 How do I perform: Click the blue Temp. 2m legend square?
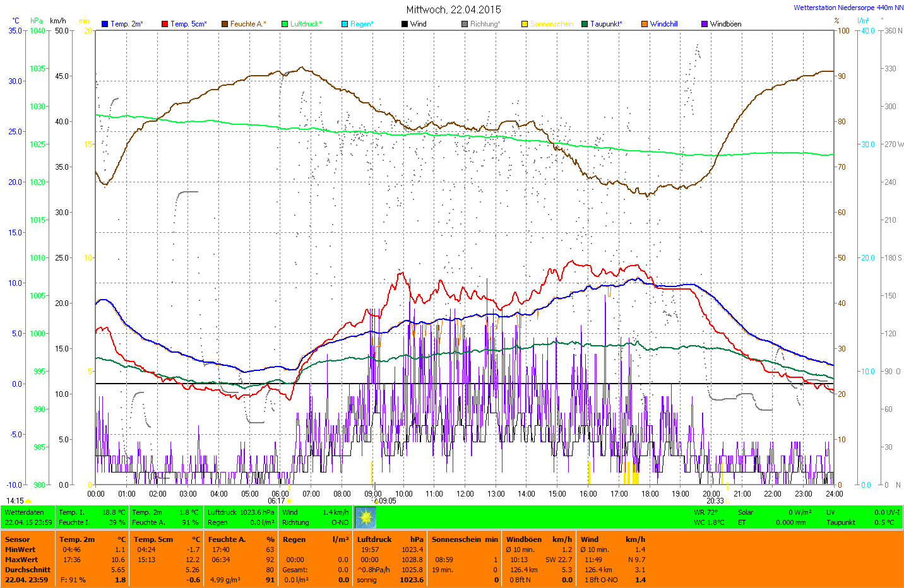point(105,24)
